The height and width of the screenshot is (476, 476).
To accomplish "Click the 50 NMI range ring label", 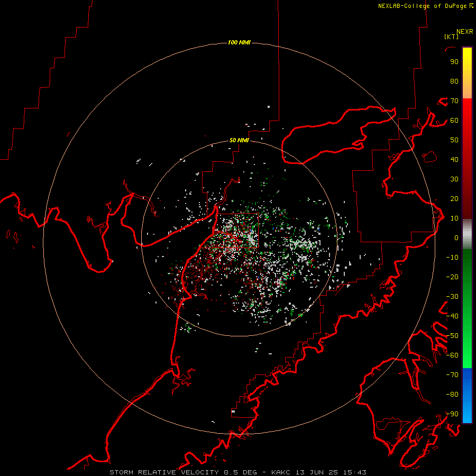I will point(239,140).
